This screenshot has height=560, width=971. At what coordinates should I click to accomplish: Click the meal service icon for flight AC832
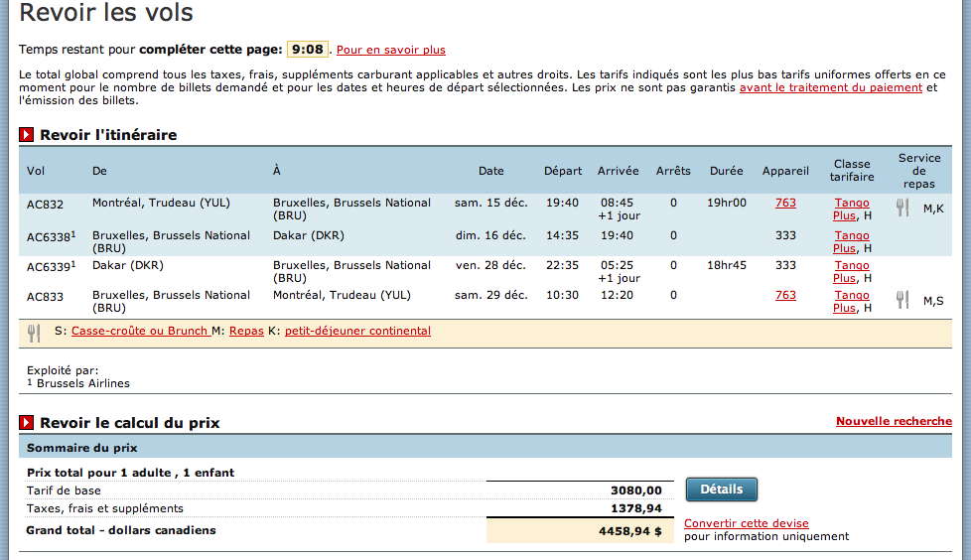(x=902, y=208)
